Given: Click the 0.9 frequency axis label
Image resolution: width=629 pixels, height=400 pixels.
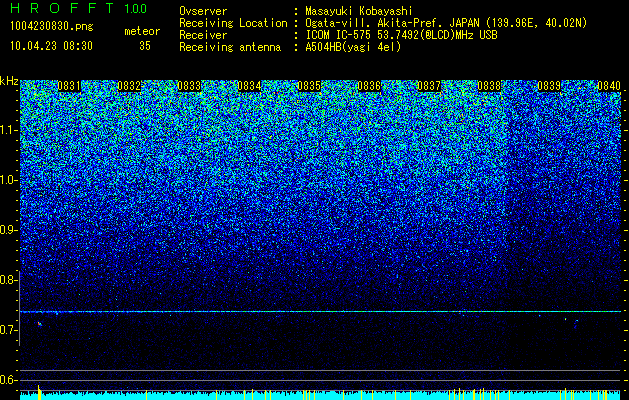Looking at the screenshot, I should [8, 230].
